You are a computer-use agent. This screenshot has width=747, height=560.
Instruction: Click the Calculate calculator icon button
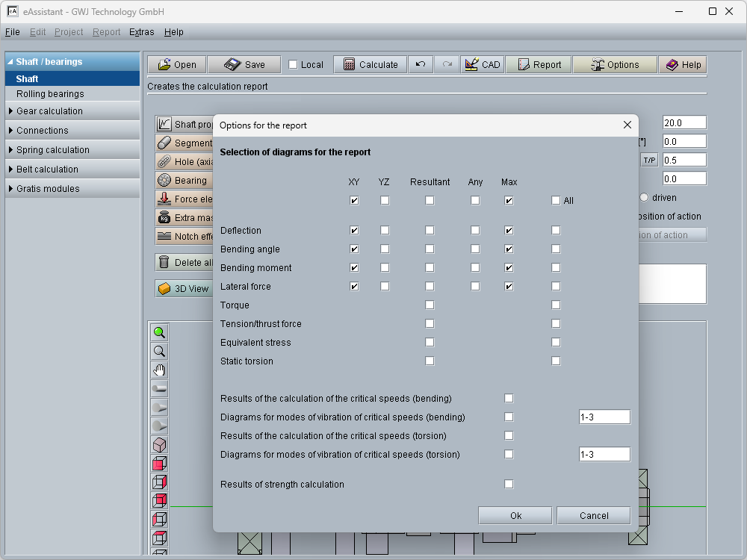pyautogui.click(x=371, y=65)
